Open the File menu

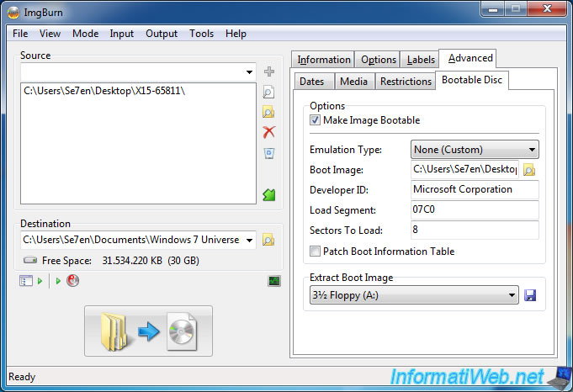[x=20, y=34]
